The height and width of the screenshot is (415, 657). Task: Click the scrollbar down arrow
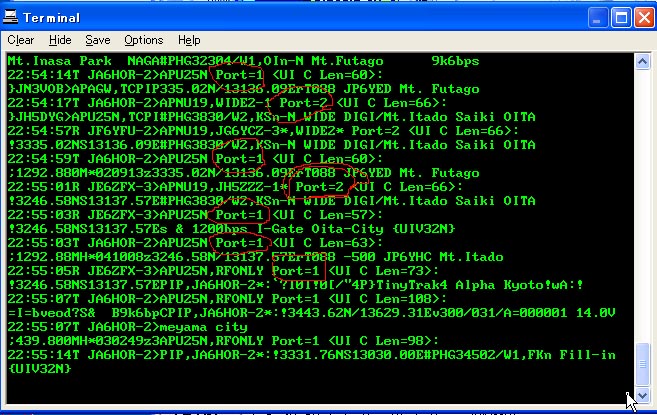click(x=642, y=395)
